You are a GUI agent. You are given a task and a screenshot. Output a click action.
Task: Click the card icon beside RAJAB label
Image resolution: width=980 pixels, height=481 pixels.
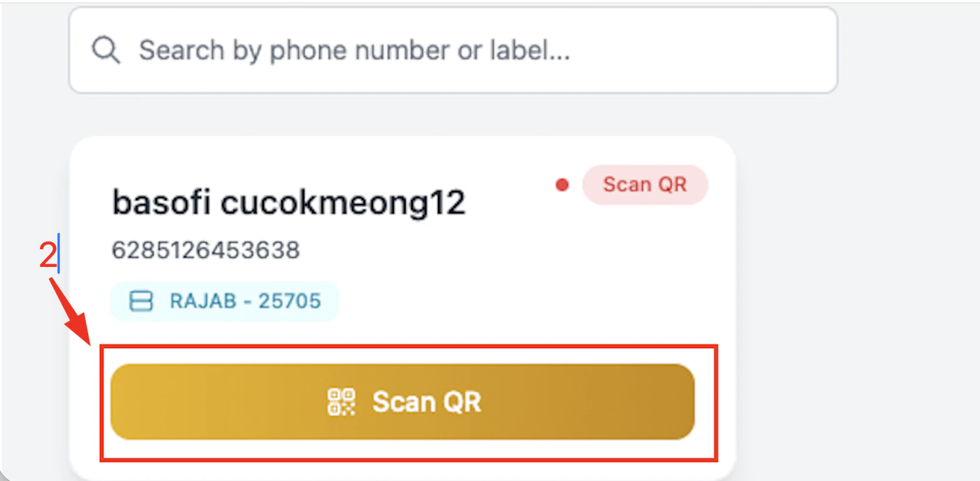(141, 301)
